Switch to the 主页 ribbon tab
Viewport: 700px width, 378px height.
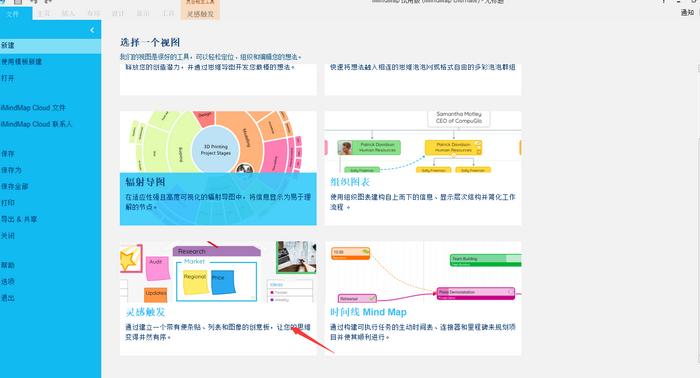[x=43, y=14]
